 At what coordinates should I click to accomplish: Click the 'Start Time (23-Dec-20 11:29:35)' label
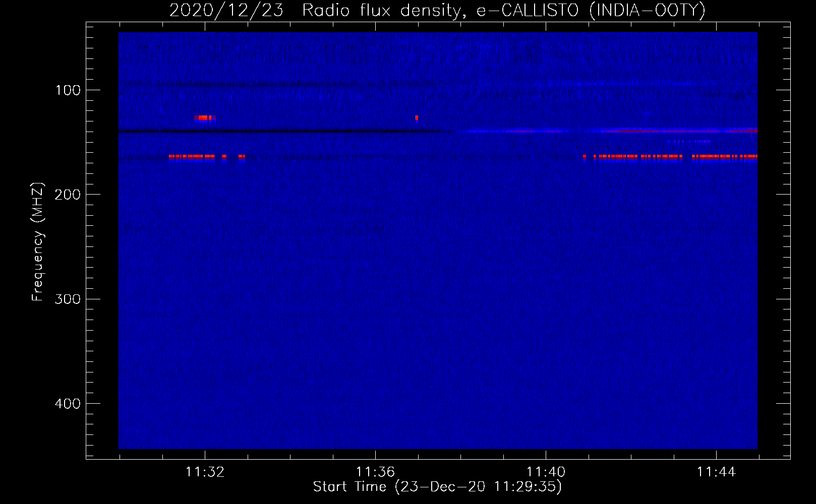437,487
